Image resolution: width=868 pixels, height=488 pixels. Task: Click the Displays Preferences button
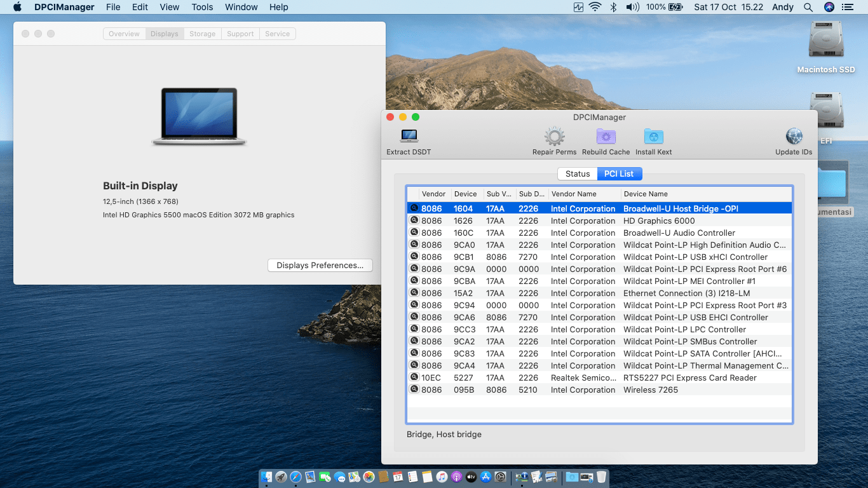[320, 266]
